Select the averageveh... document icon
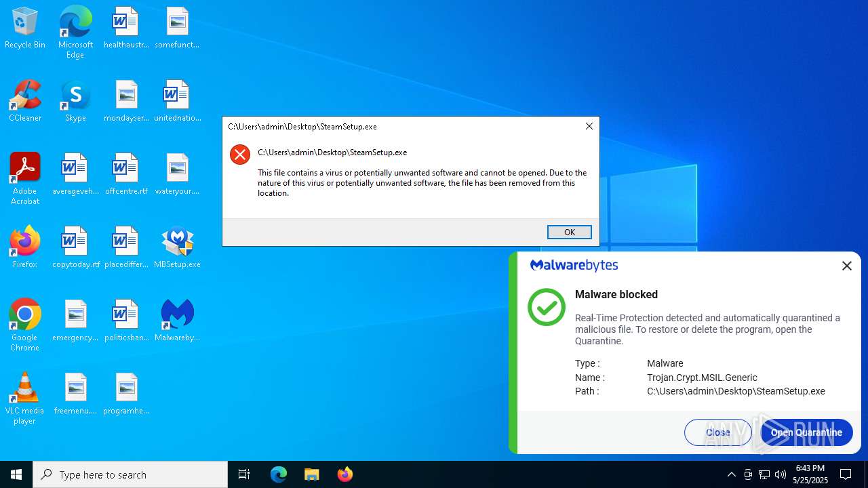868x488 pixels. click(75, 174)
